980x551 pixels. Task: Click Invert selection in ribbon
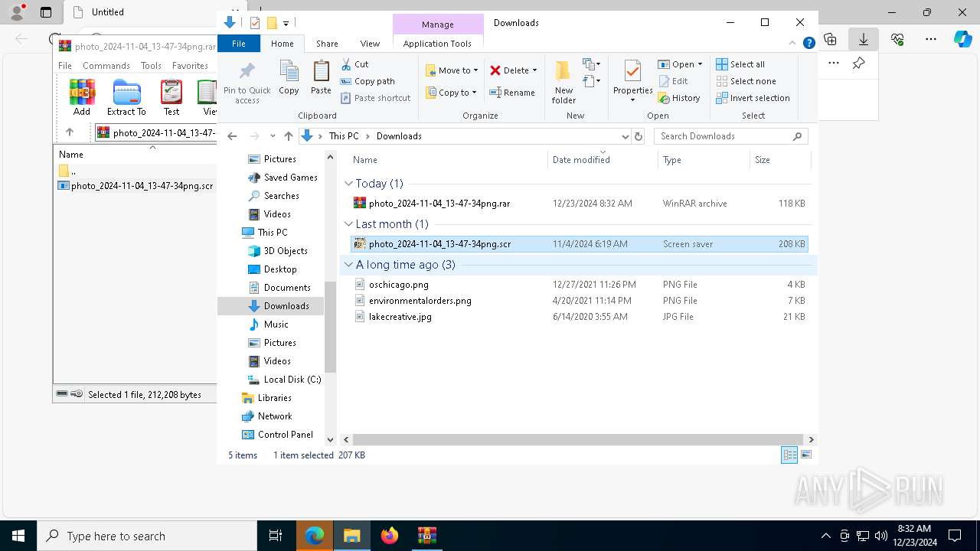(x=753, y=98)
